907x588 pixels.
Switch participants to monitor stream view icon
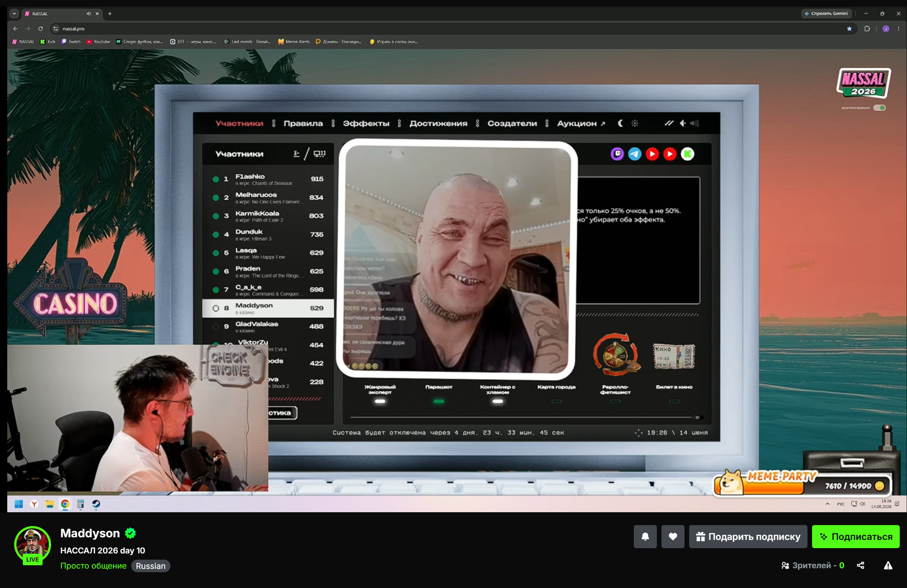coord(319,154)
